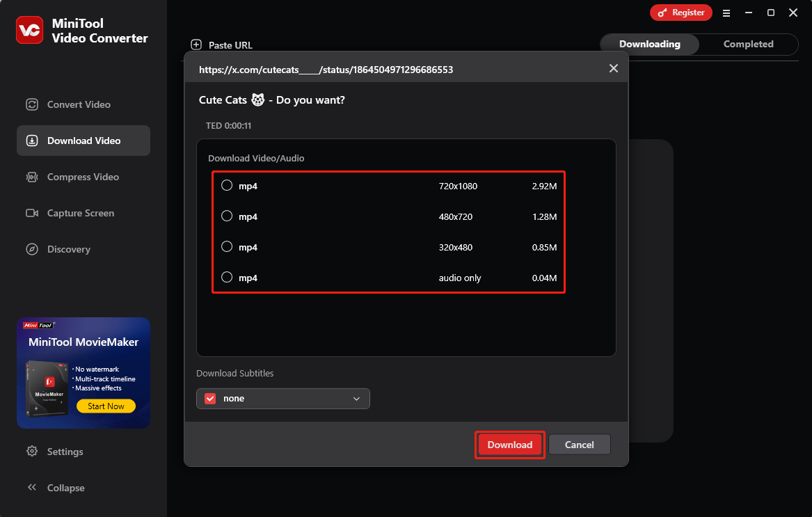Click the 0.04M file size value
Image resolution: width=812 pixels, height=517 pixels.
[x=544, y=278]
